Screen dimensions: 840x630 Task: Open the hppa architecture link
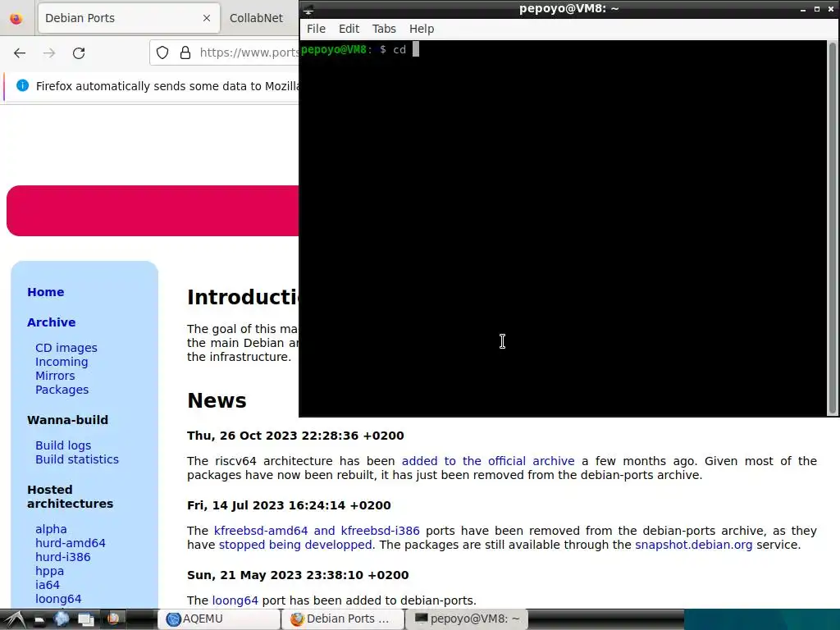50,571
